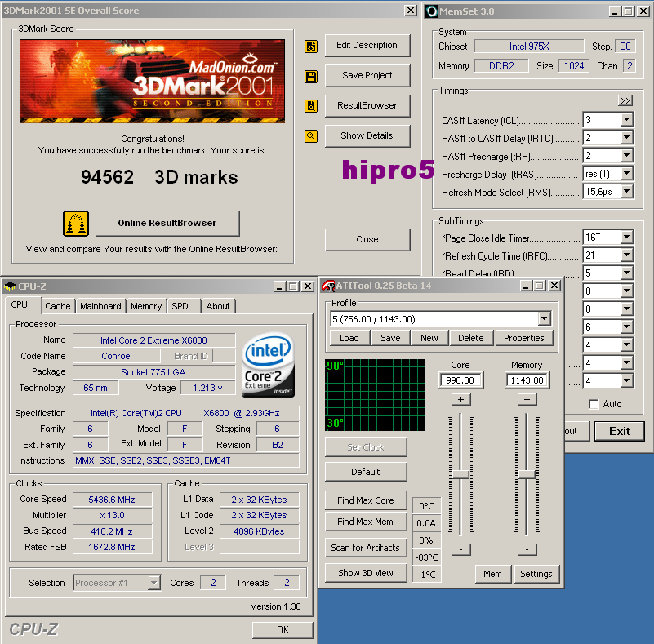Click the double-arrow expand button in Timings
Image resolution: width=654 pixels, height=644 pixels.
point(625,100)
